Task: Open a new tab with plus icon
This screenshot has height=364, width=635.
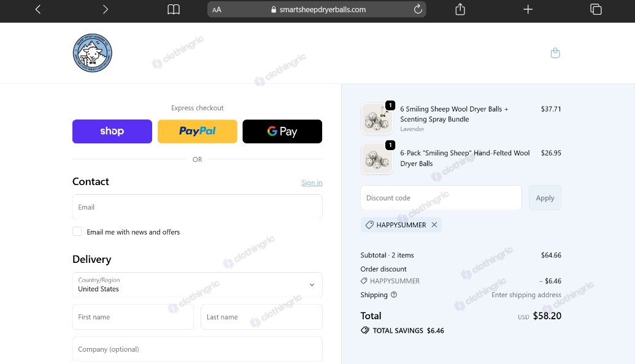Action: click(528, 9)
